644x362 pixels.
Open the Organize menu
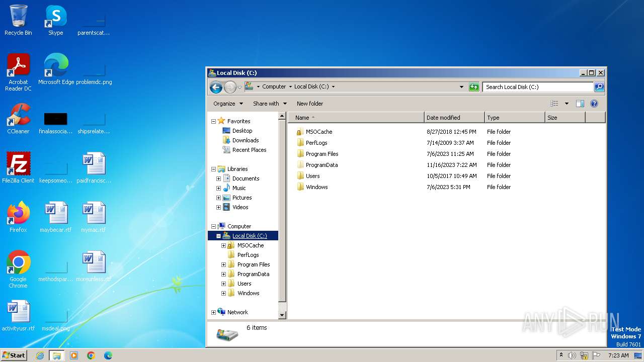pos(228,104)
